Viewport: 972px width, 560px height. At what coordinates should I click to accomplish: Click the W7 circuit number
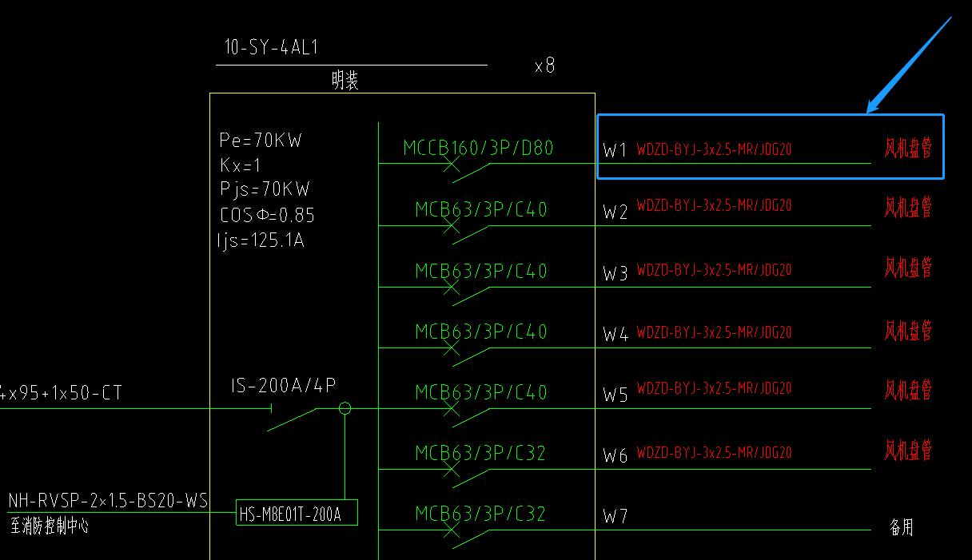(x=615, y=516)
